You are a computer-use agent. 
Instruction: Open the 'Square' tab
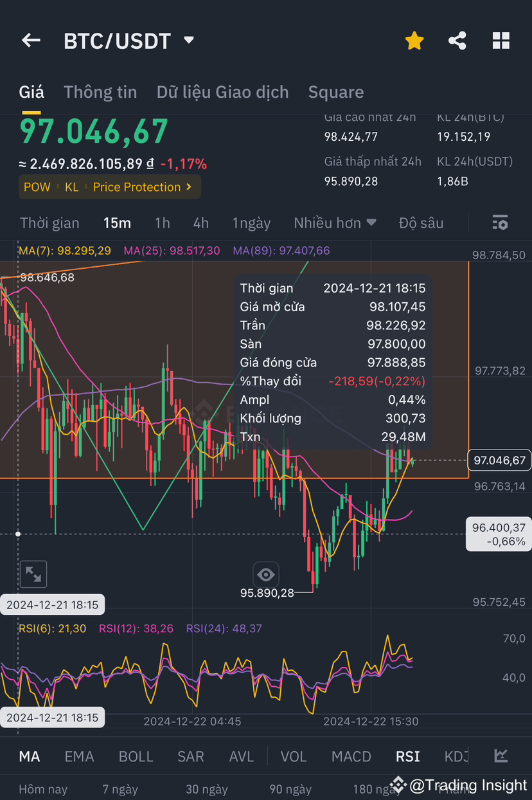[x=336, y=92]
